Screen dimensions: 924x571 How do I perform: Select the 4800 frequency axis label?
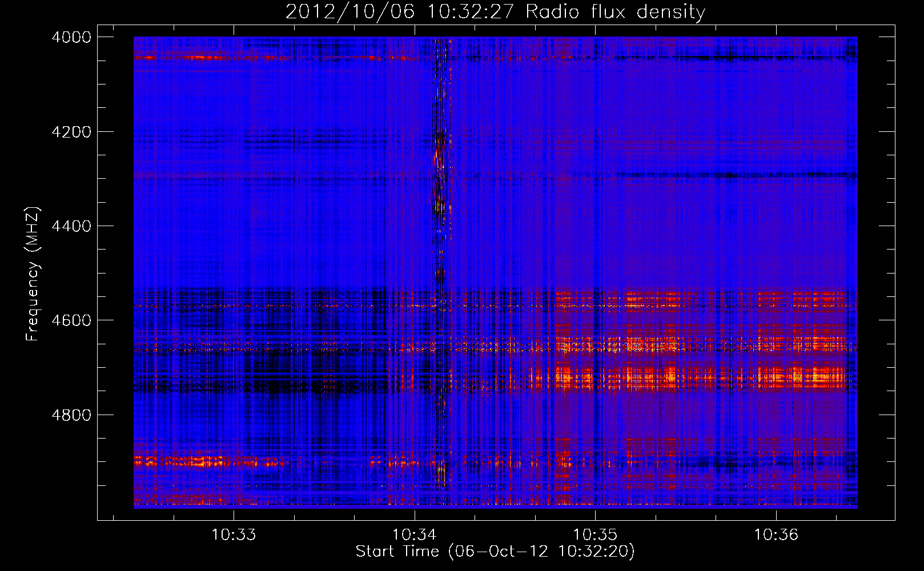click(71, 415)
